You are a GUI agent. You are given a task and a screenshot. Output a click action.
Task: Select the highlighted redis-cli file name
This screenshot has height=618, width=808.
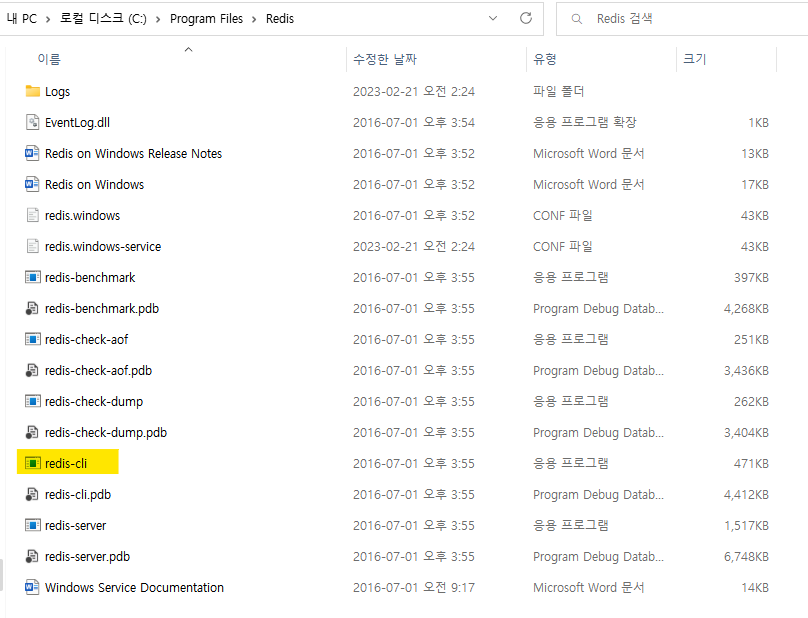coord(66,463)
